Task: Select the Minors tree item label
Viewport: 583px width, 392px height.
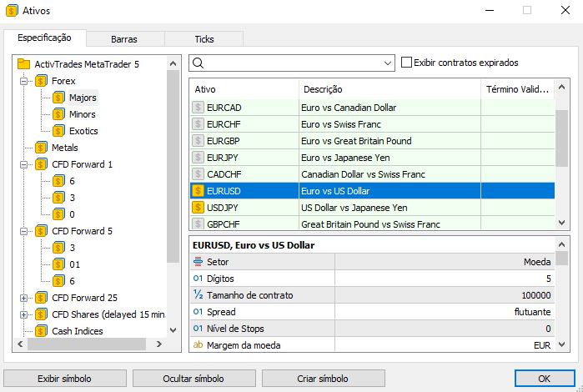Action: (x=83, y=114)
